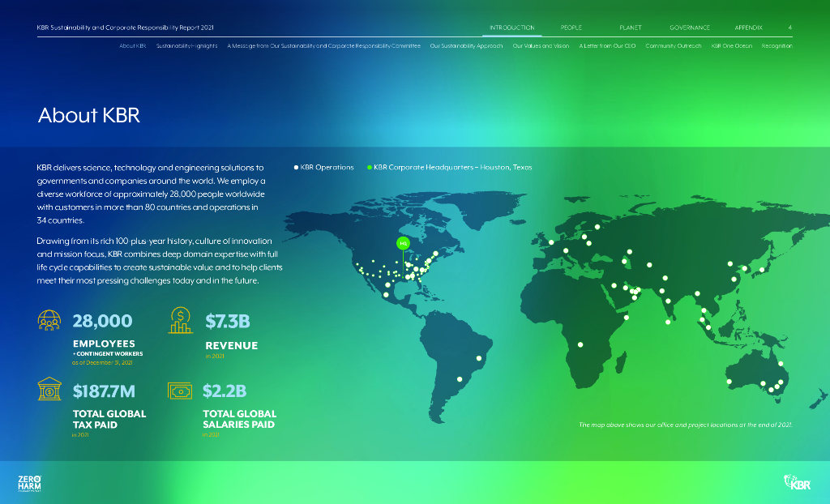Screen dimensions: 830x504
Task: Click the green Corporate Headquarters legend dot
Action: [370, 167]
